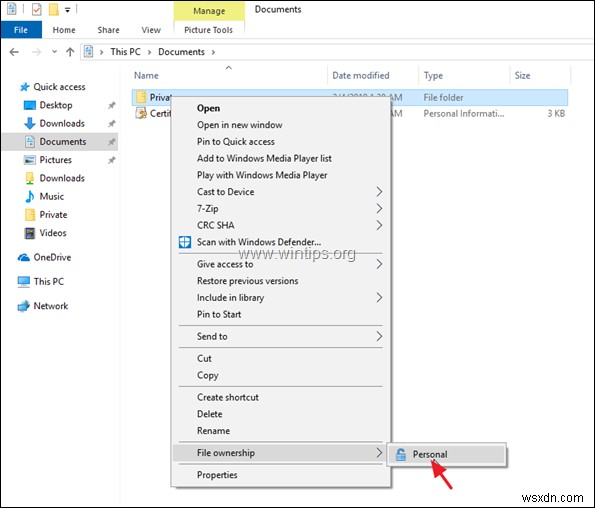Expand the File ownership submenu
Image resolution: width=595 pixels, height=508 pixels.
(379, 453)
